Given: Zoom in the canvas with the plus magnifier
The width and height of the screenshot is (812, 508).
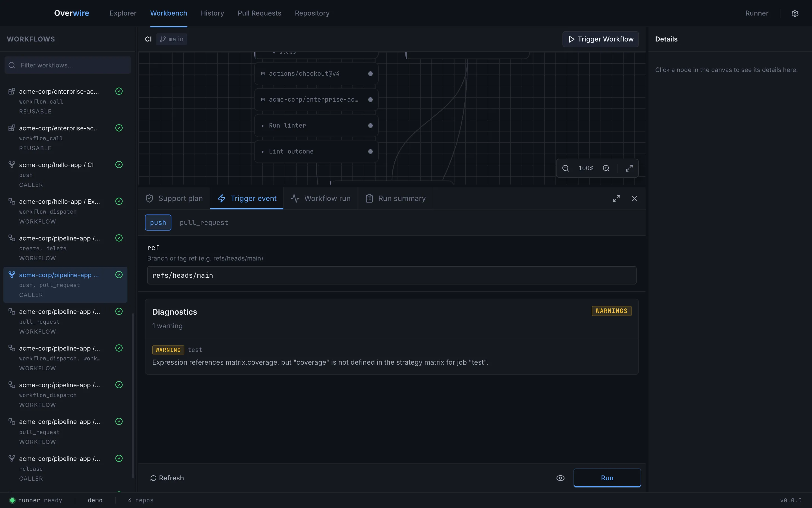Looking at the screenshot, I should (x=606, y=168).
